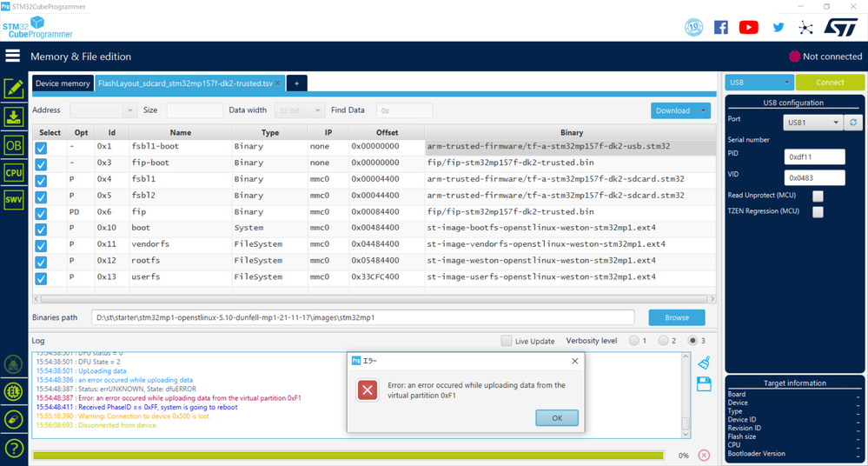Select verbosity level 3

point(692,341)
